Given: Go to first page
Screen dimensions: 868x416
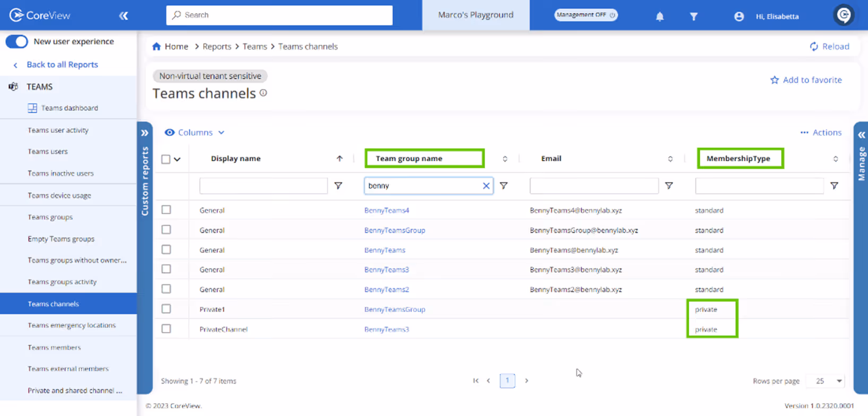Looking at the screenshot, I should point(475,380).
